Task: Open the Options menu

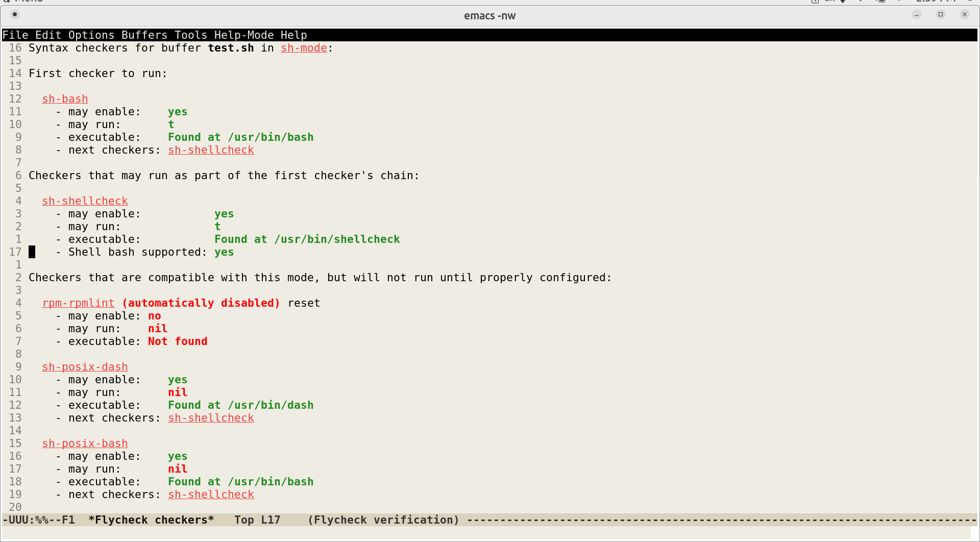Action: [x=91, y=35]
